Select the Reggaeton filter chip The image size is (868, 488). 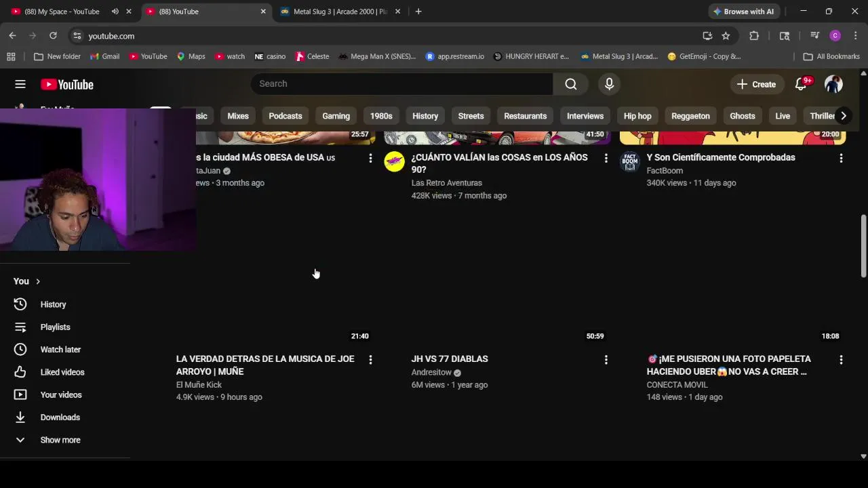click(x=690, y=116)
